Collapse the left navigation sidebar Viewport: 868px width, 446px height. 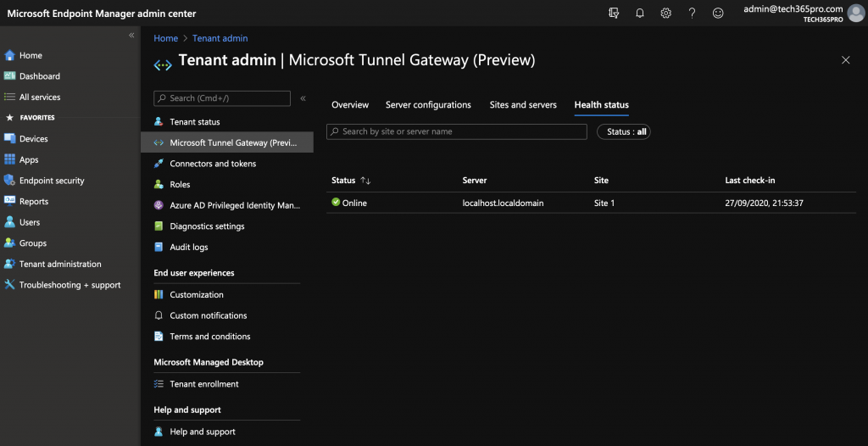click(x=131, y=35)
